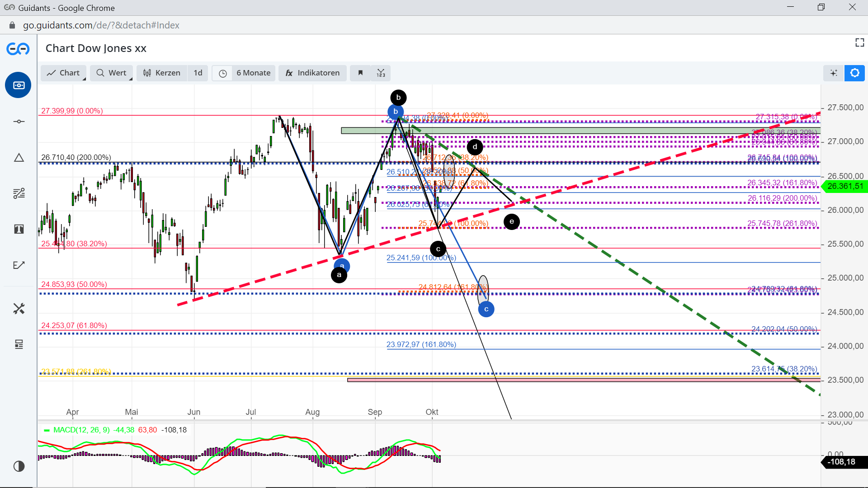This screenshot has width=868, height=488.
Task: Select the black 'a' wave label
Action: click(x=339, y=275)
